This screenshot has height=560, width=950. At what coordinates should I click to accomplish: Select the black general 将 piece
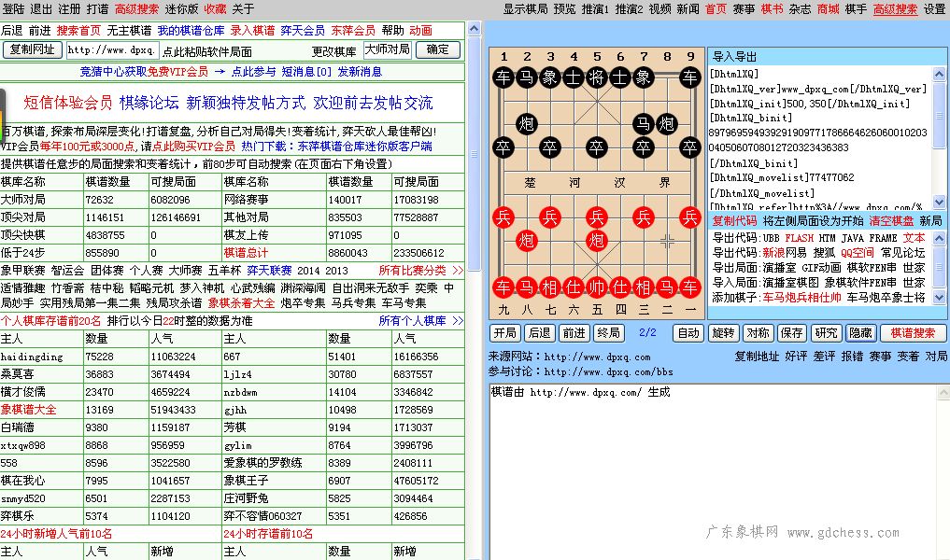[597, 77]
